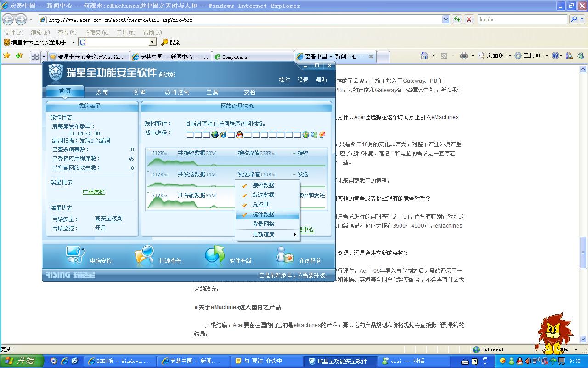Click the 漏洞扫描:发现0个漏洞 link

[81, 141]
